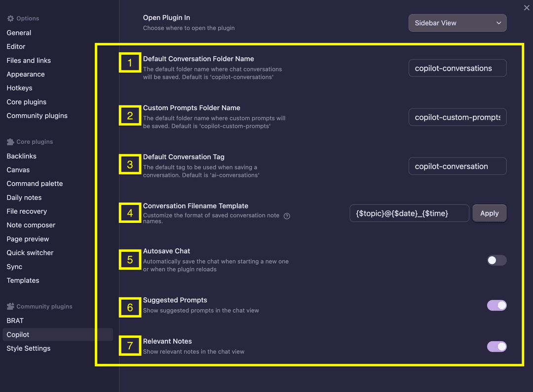Image resolution: width=533 pixels, height=392 pixels.
Task: Open General settings
Action: click(x=19, y=33)
